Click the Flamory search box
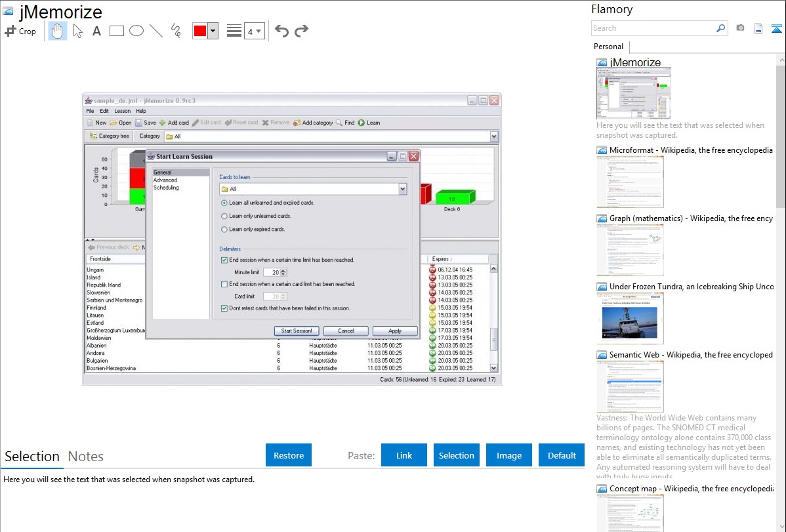This screenshot has height=532, width=786. [653, 28]
